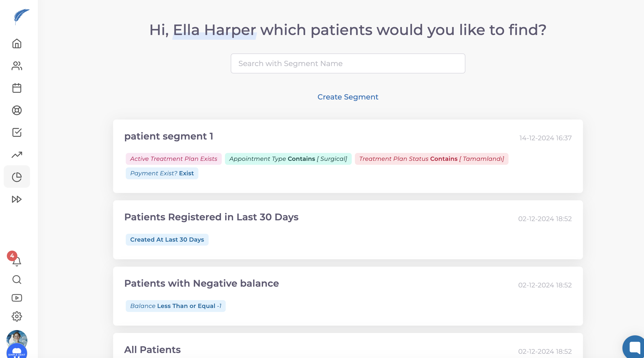Open the notifications bell icon
The image size is (644, 358).
[17, 261]
